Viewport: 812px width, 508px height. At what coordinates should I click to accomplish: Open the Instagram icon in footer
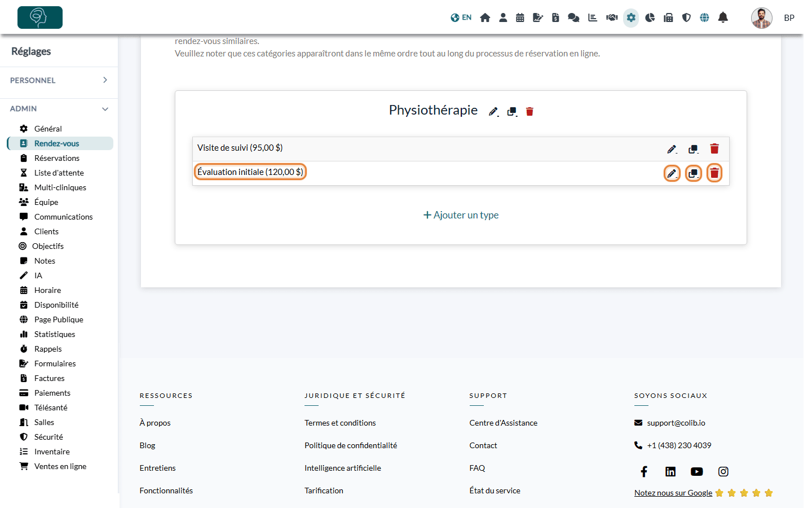click(723, 471)
